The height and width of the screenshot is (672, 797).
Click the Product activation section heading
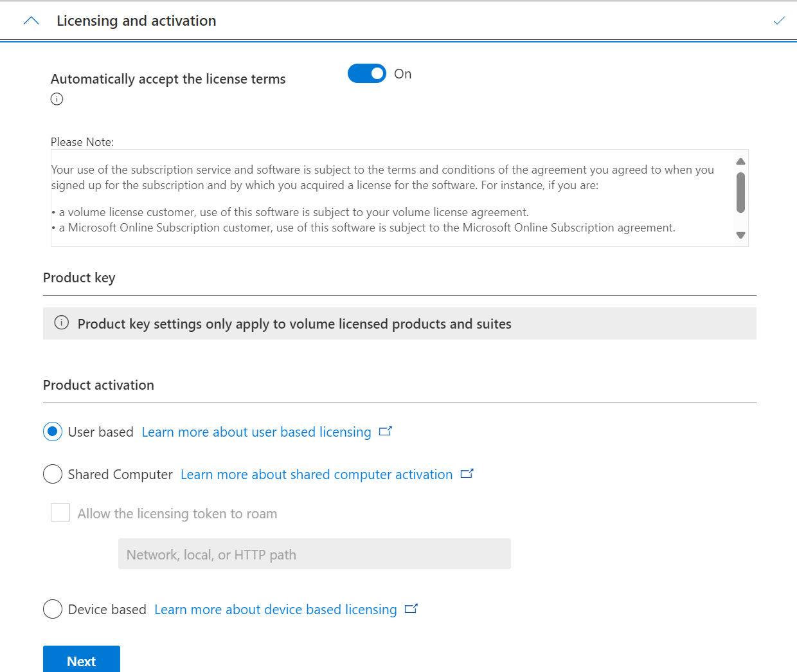coord(98,385)
